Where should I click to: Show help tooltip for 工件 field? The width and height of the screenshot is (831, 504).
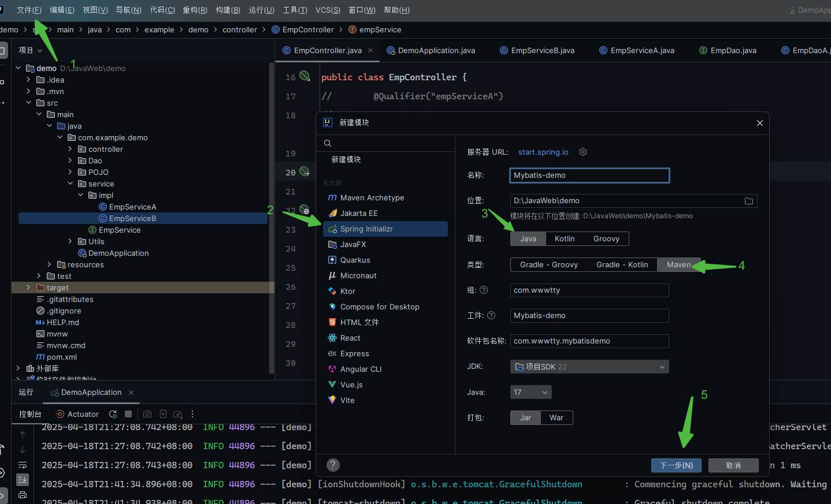pyautogui.click(x=491, y=315)
